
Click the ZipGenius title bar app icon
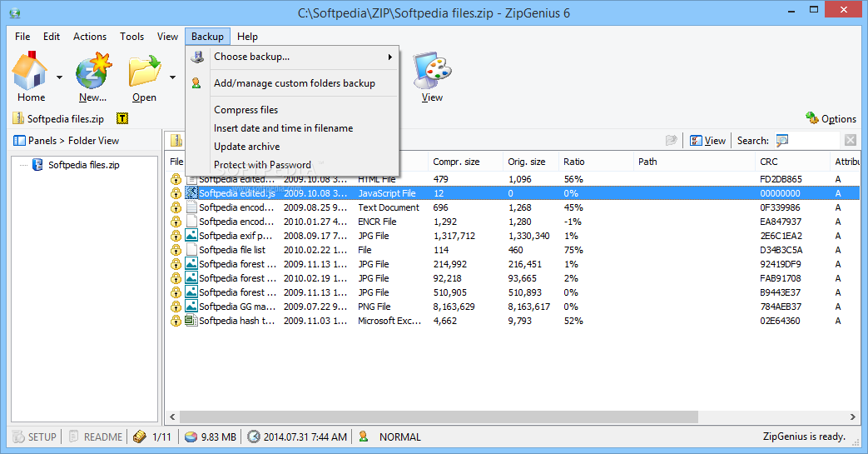15,13
